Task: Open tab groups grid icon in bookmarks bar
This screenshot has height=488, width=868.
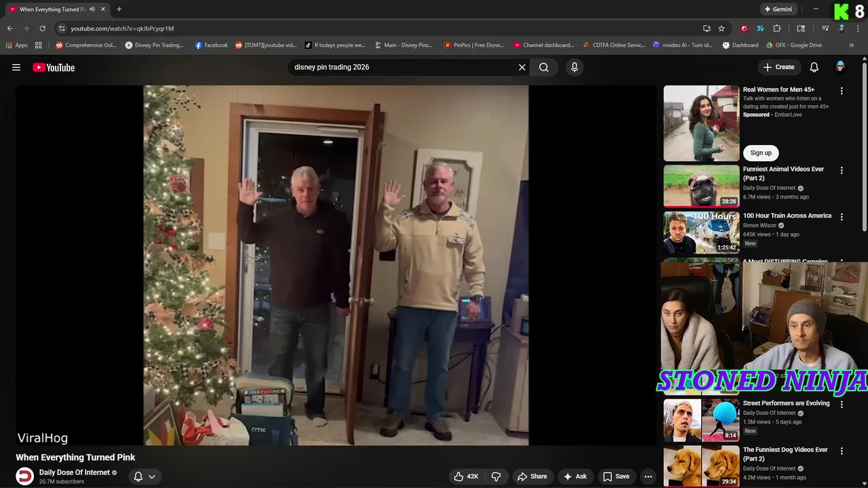Action: [39, 45]
